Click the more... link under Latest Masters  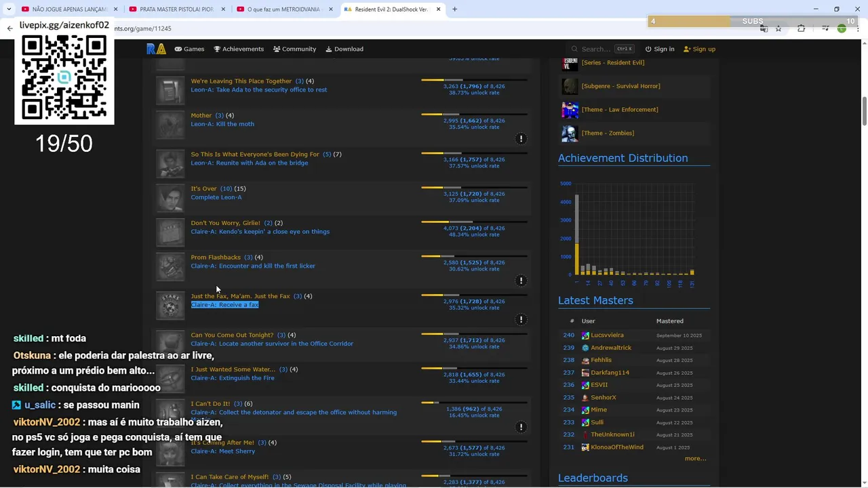point(695,459)
